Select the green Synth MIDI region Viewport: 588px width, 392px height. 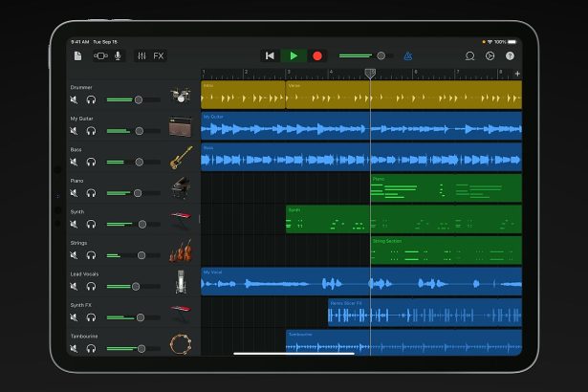tap(403, 220)
